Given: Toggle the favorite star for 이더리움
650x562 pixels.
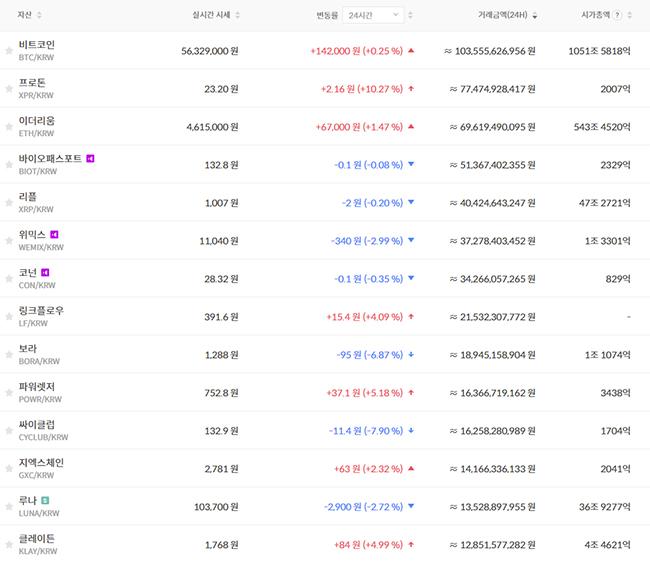Looking at the screenshot, I should pyautogui.click(x=9, y=127).
